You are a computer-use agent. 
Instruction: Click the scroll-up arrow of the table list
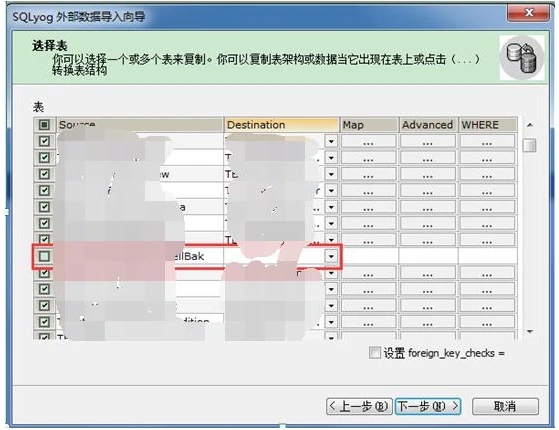(x=530, y=125)
